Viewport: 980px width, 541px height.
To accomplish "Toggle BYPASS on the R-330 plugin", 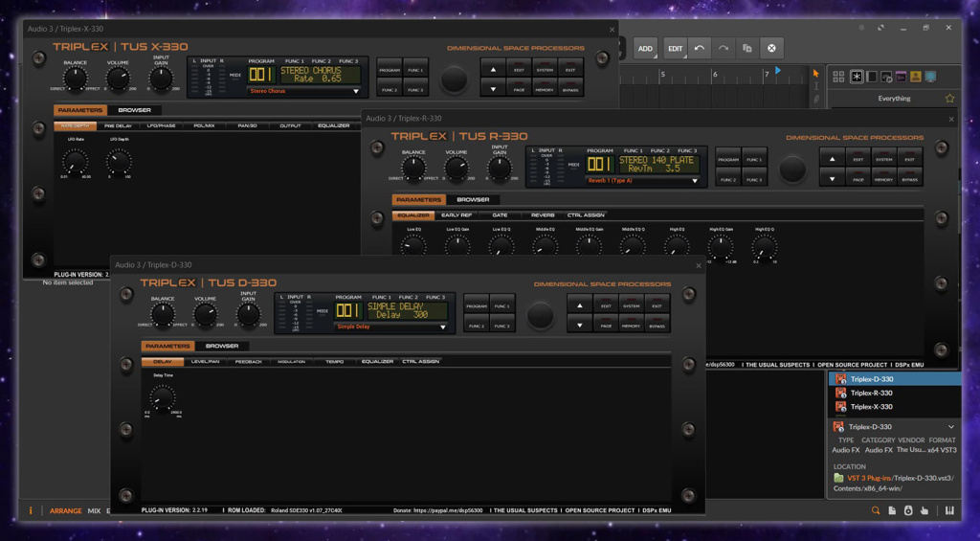I will [x=909, y=179].
